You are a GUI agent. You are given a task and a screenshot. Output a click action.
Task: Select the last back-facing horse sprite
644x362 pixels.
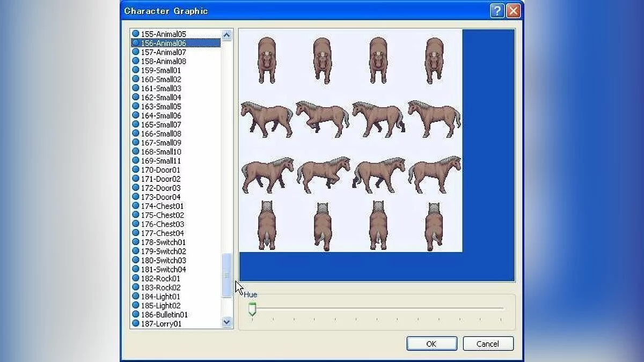coord(434,227)
